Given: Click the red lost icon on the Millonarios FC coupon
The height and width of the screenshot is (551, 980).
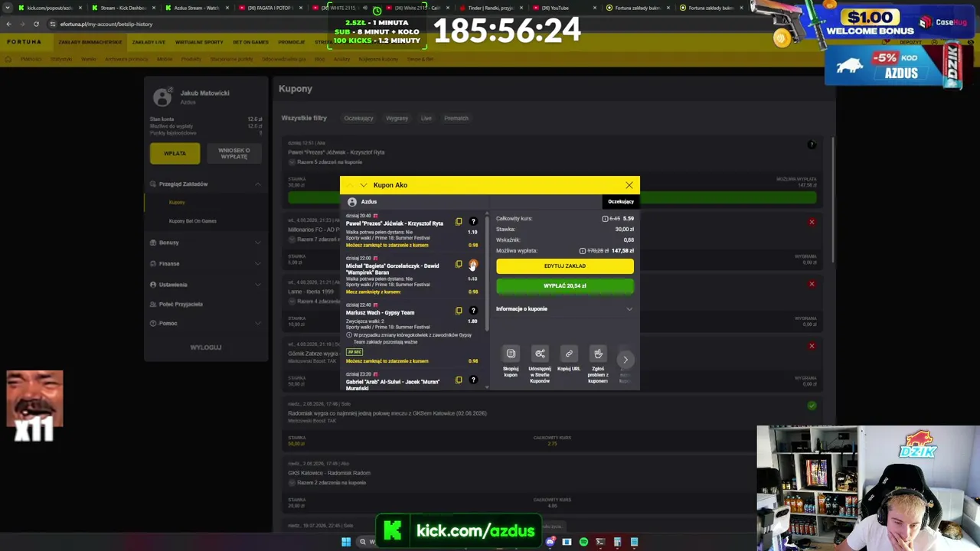Looking at the screenshot, I should 812,223.
